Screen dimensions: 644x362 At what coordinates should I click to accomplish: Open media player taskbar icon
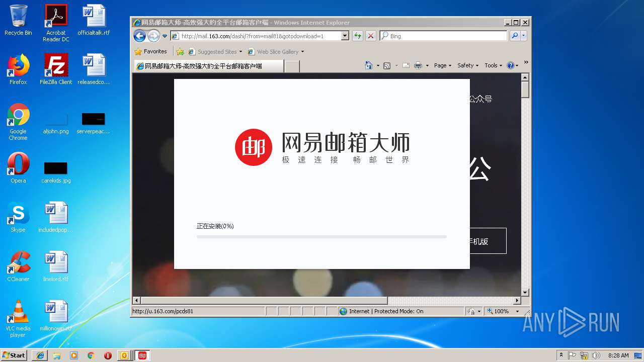[74, 355]
